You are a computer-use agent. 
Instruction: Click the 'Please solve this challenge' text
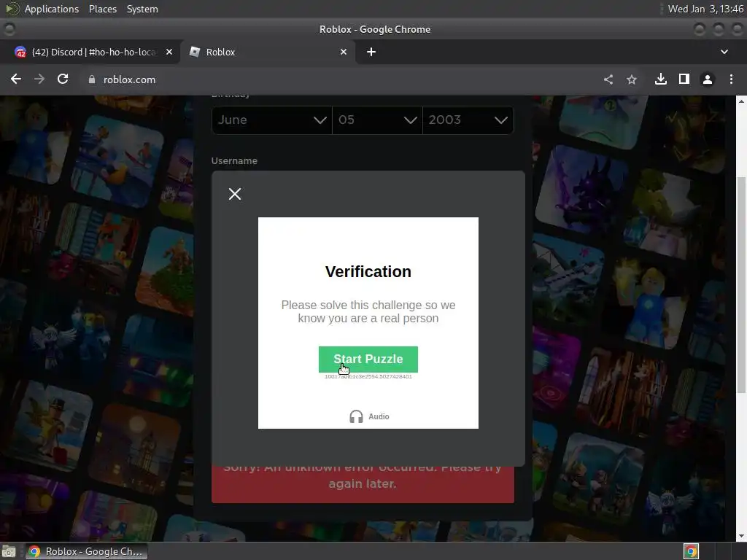click(x=368, y=311)
